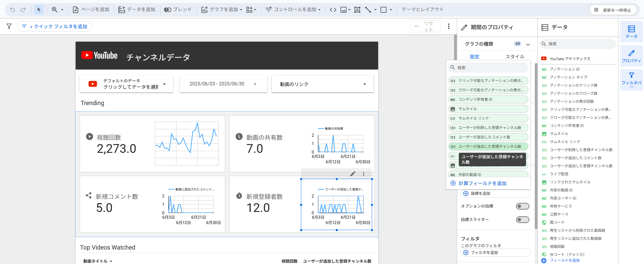Click the YouTube logo in the report header
The width and height of the screenshot is (644, 264).
pyautogui.click(x=99, y=55)
